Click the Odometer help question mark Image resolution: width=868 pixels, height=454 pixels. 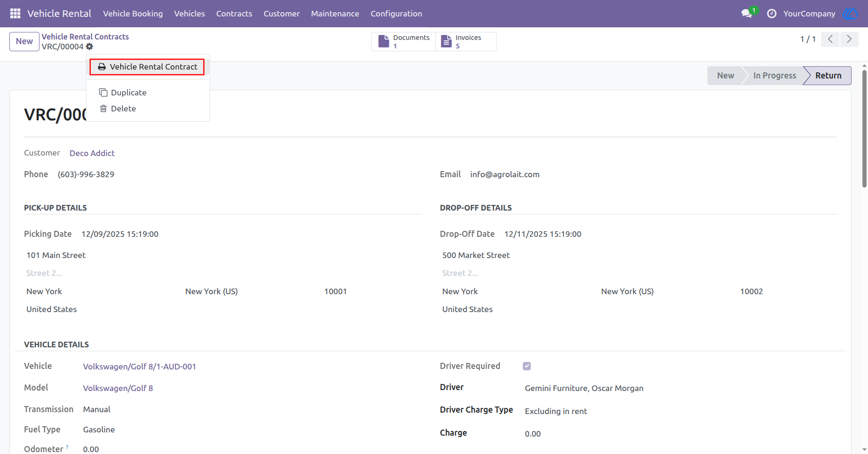(67, 446)
